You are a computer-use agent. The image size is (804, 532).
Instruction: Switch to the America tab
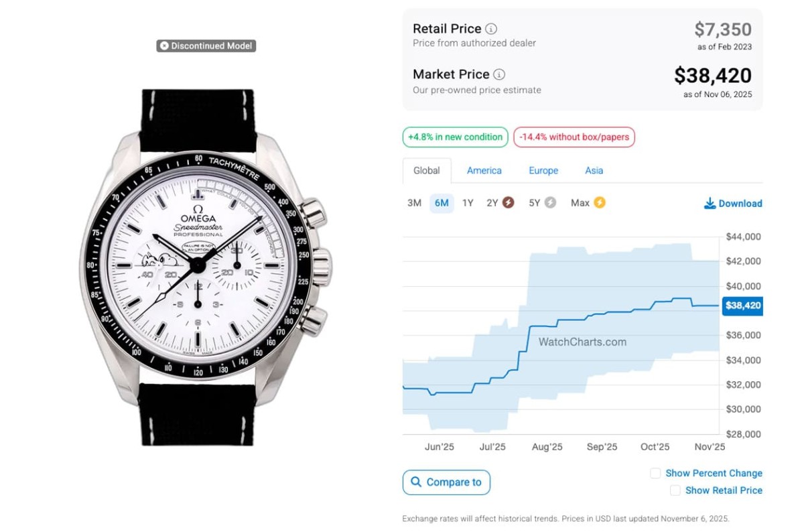pyautogui.click(x=484, y=170)
